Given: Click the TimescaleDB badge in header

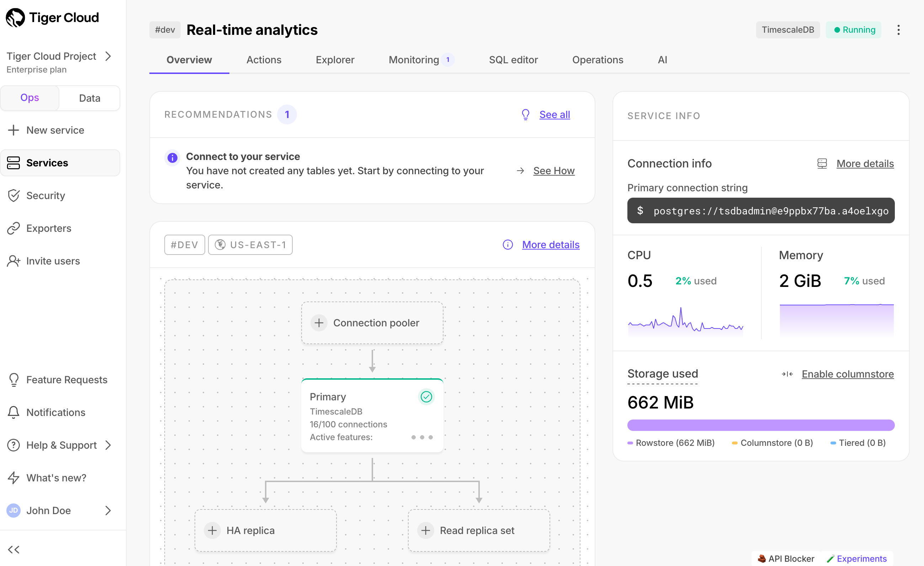Looking at the screenshot, I should click(x=787, y=30).
